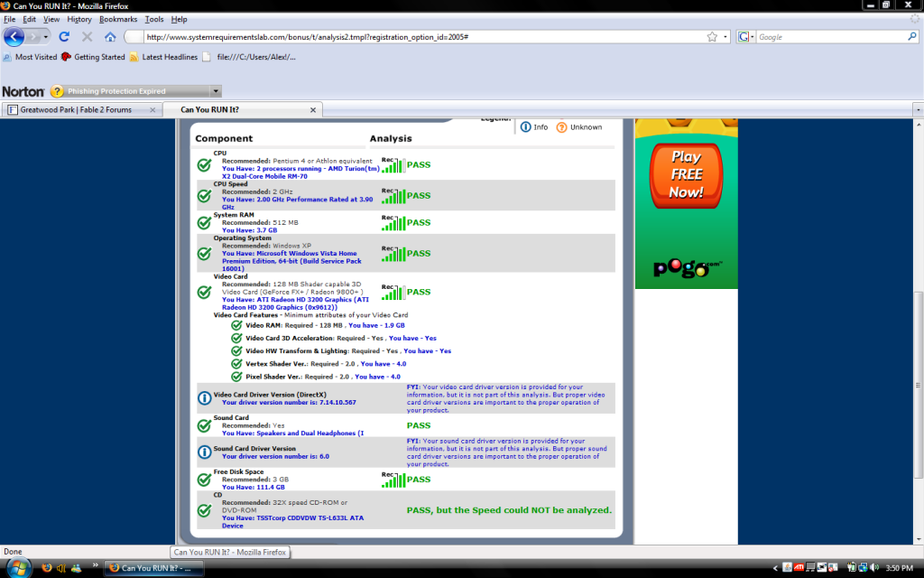Open the file:///C:/Users/Alex bookmark
The height and width of the screenshot is (578, 924).
pyautogui.click(x=249, y=57)
